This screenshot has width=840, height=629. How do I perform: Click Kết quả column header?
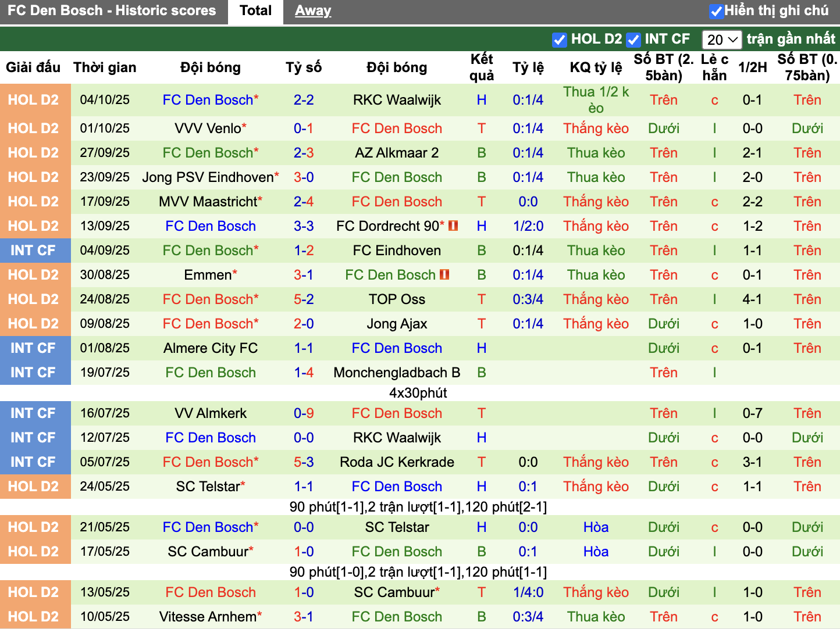482,67
